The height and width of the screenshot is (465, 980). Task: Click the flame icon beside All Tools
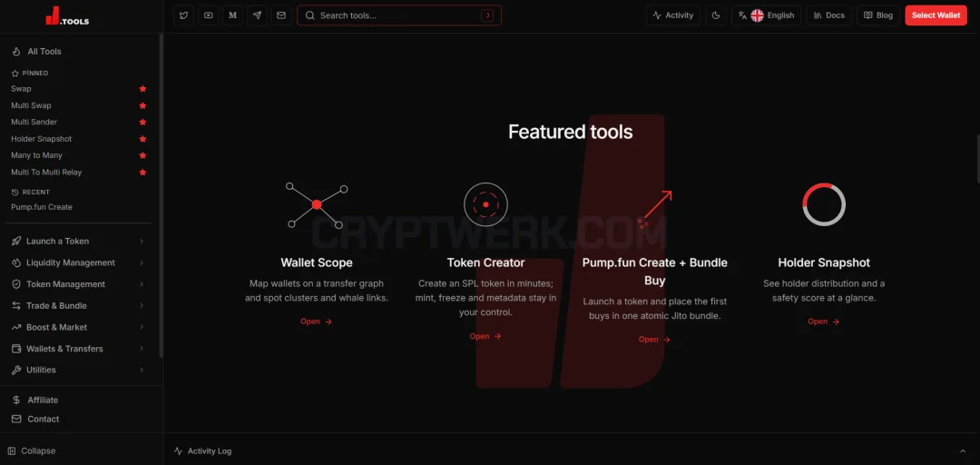(x=16, y=52)
